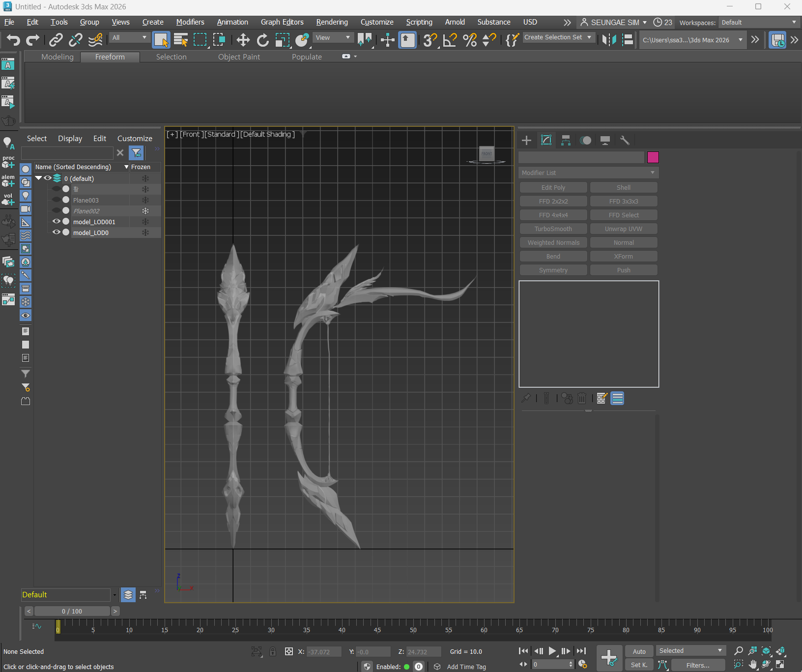Image resolution: width=802 pixels, height=672 pixels.
Task: Open the Hierarchy panel tab icon
Action: [x=566, y=141]
